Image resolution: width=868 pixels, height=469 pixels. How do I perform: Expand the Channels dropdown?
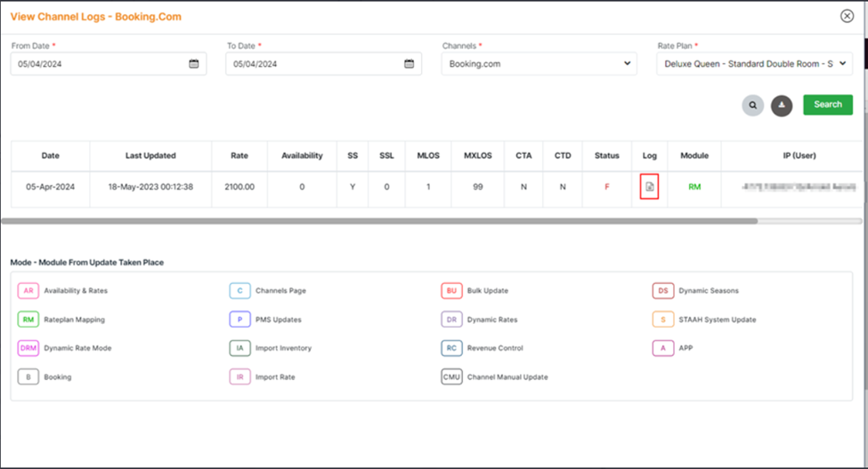pos(539,64)
